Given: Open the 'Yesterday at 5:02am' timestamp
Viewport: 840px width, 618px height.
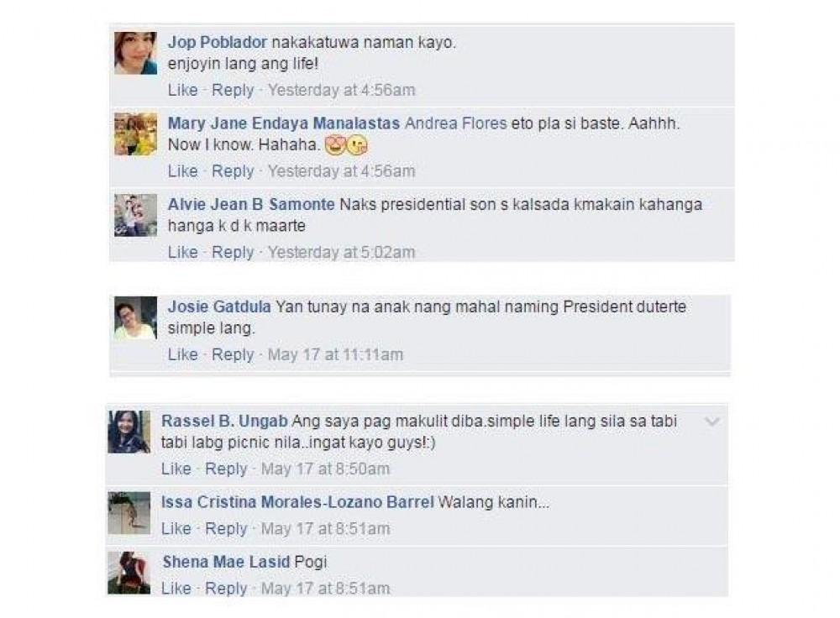Looking at the screenshot, I should tap(341, 252).
